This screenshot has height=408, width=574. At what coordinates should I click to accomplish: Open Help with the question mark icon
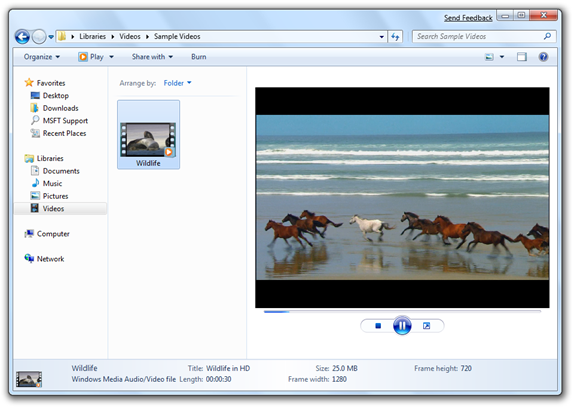543,57
